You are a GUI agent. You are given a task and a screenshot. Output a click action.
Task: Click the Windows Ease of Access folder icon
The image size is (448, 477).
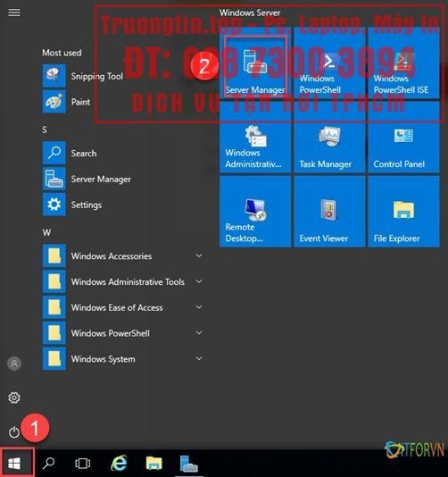click(x=54, y=307)
